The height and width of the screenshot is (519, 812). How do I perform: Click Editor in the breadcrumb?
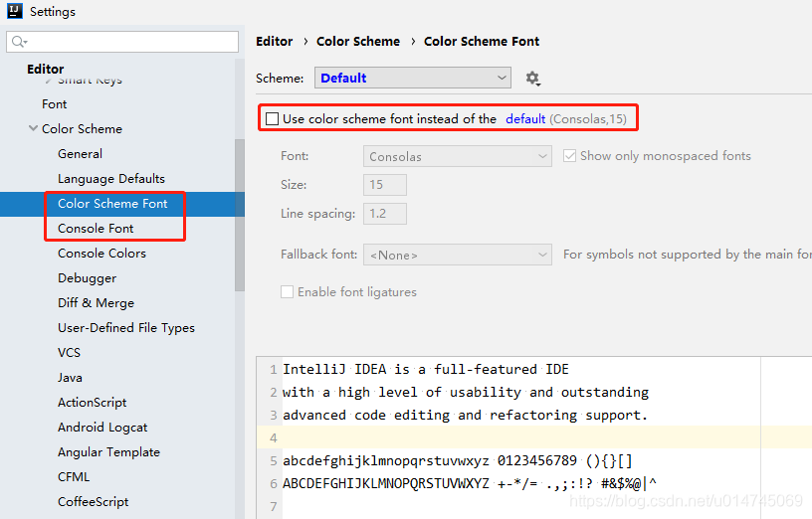[274, 42]
